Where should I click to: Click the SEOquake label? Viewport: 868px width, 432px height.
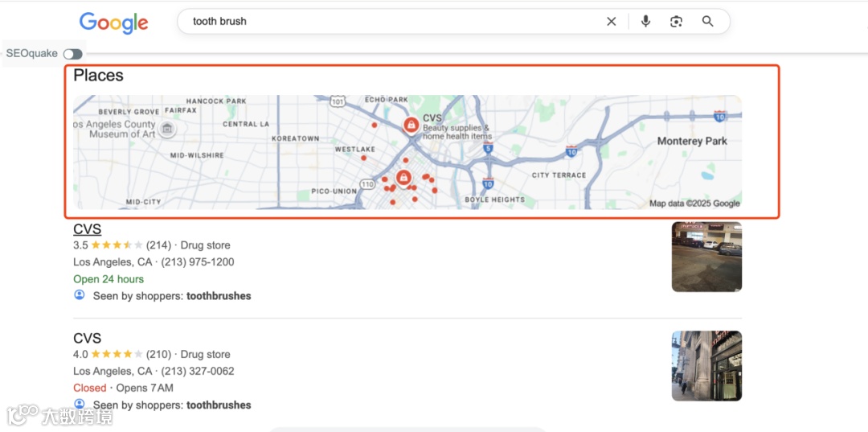[31, 54]
